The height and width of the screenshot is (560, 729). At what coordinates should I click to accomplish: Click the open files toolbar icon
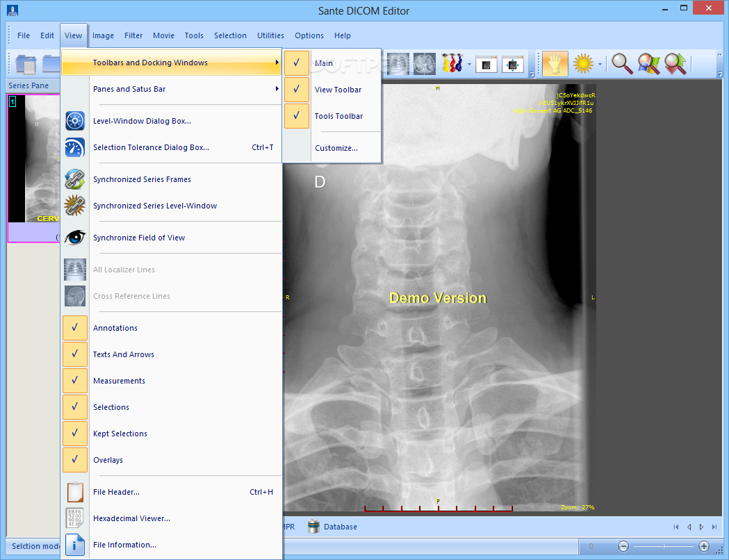[26, 64]
